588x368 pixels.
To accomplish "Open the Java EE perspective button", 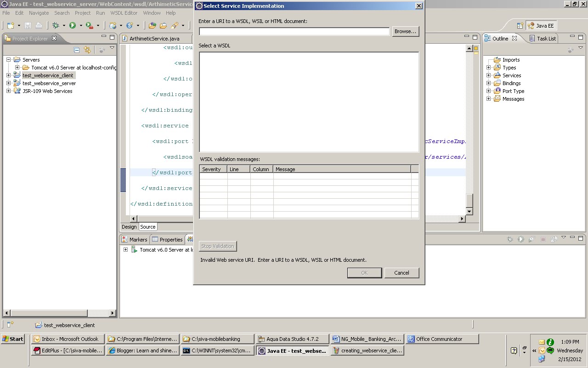I will point(541,26).
